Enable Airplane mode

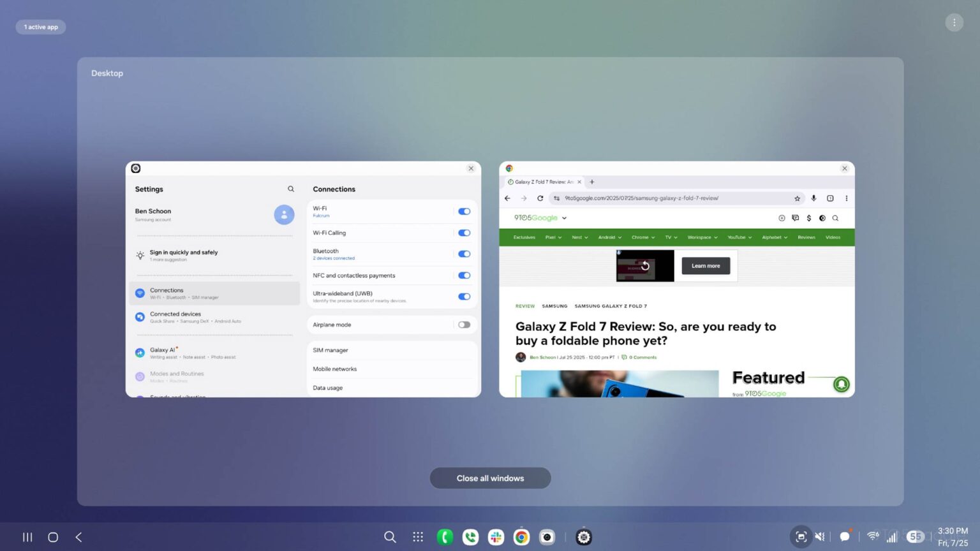(464, 325)
